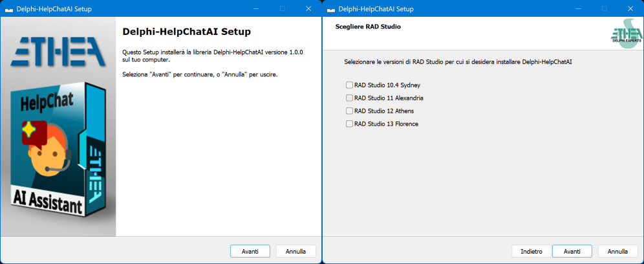Minimize the right Delphi-HelpChatAI Setup window
Image resolution: width=644 pixels, height=264 pixels.
pyautogui.click(x=578, y=8)
